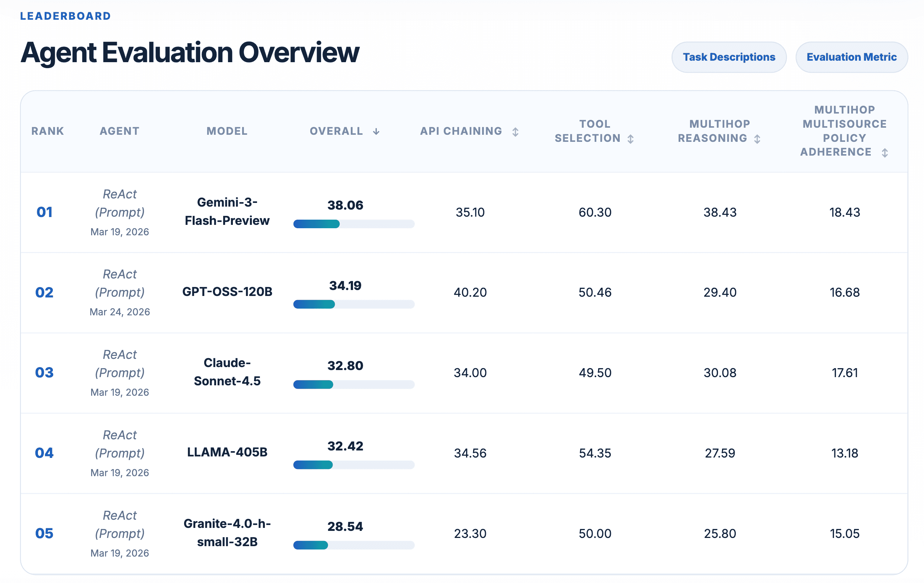The height and width of the screenshot is (583, 924).
Task: Click the Mar 24, 2026 date in GPT-OSS-120B row
Action: pos(120,312)
